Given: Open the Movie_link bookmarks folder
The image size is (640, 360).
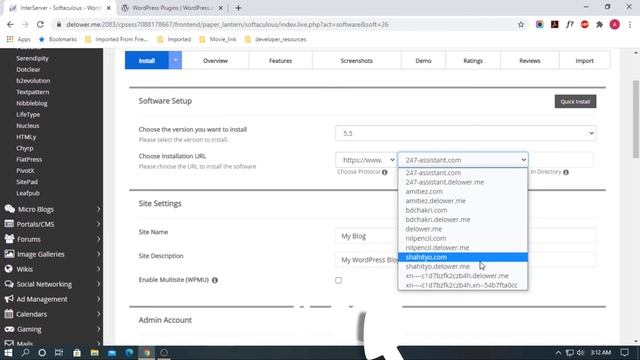Looking at the screenshot, I should tap(218, 39).
